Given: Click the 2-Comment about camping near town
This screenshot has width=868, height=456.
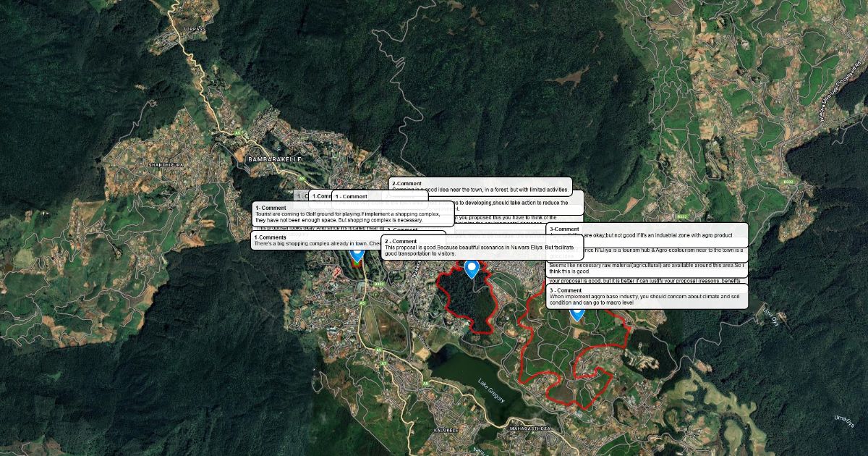Looking at the screenshot, I should (480, 187).
